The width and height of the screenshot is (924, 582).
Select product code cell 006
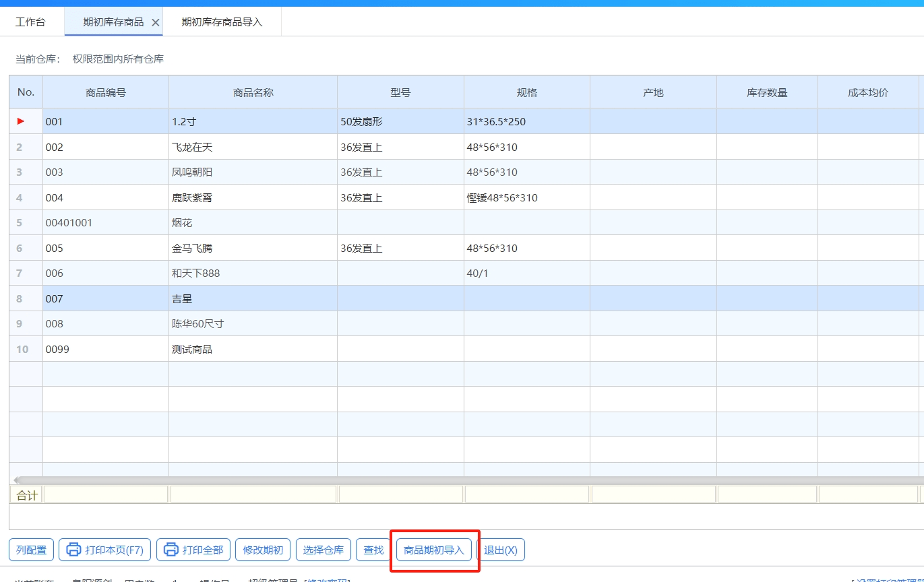pos(106,273)
